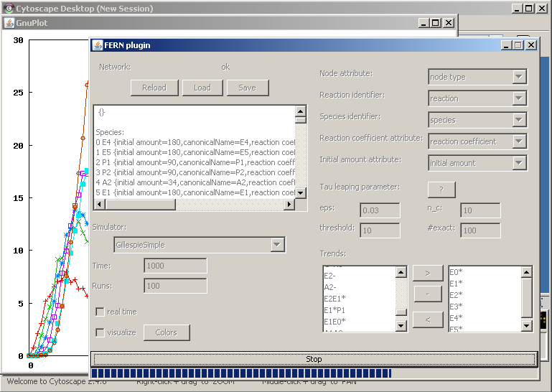Click the Tau leaping '?' help button

(x=441, y=190)
